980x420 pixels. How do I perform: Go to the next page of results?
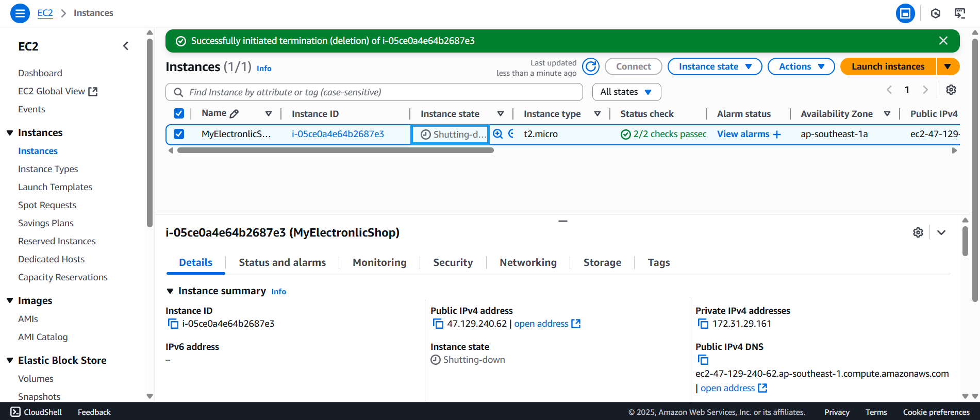[x=925, y=90]
